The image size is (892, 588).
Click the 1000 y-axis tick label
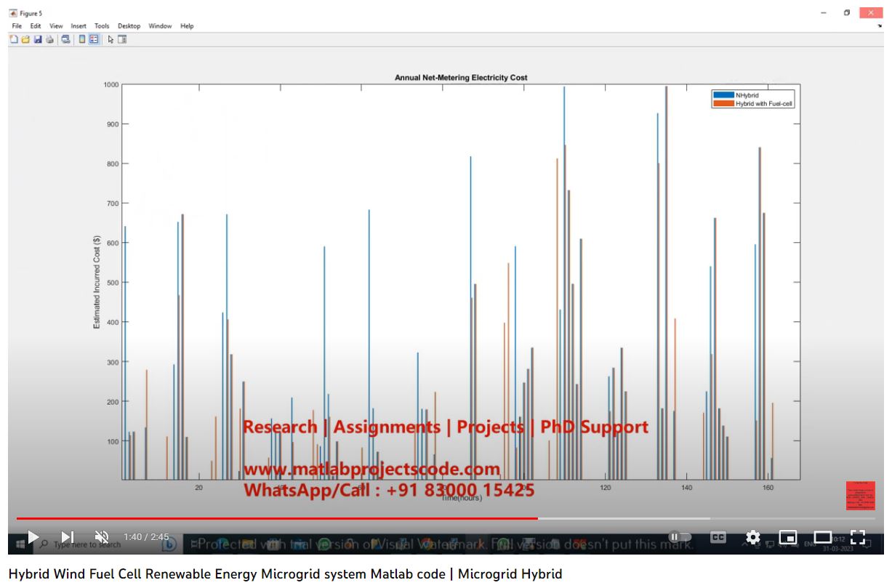coord(111,84)
